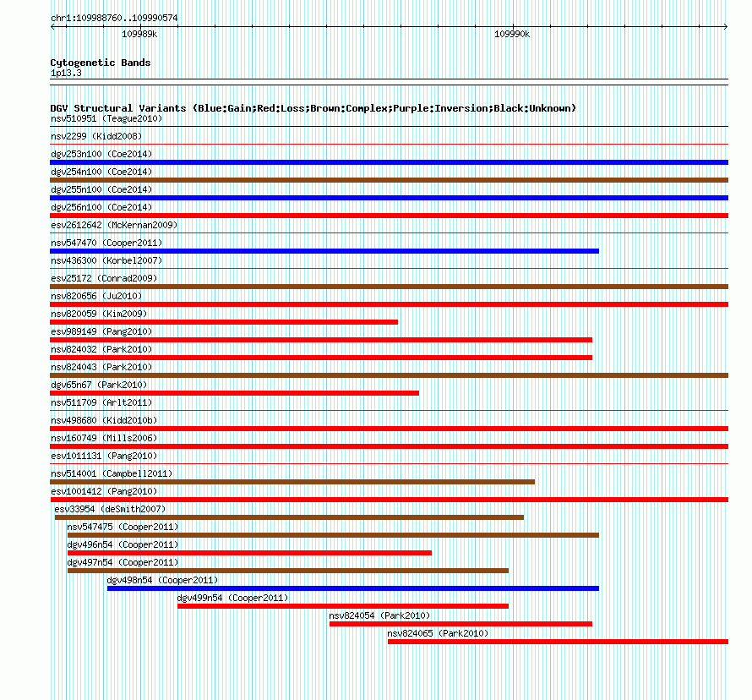Open variant dgv499n54 (Cooper2011) label
The width and height of the screenshot is (752, 700).
pos(233,598)
